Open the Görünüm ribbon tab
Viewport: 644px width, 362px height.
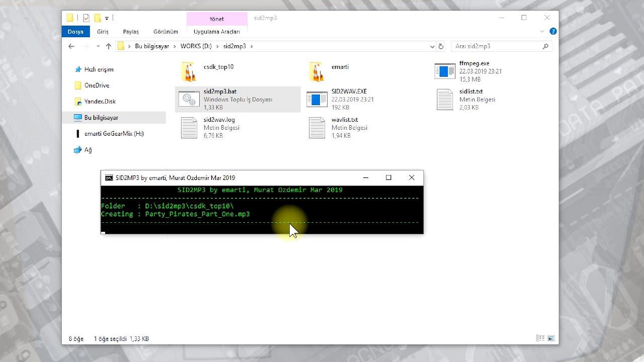(x=166, y=31)
